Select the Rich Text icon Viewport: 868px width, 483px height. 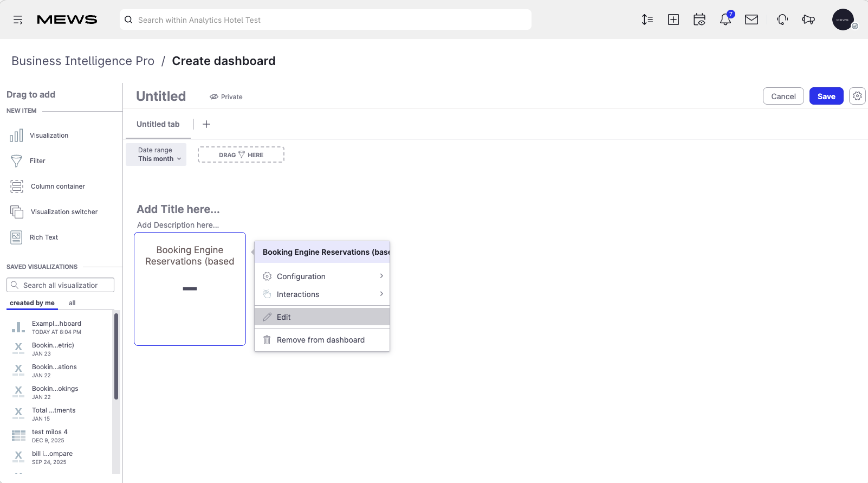click(x=16, y=237)
